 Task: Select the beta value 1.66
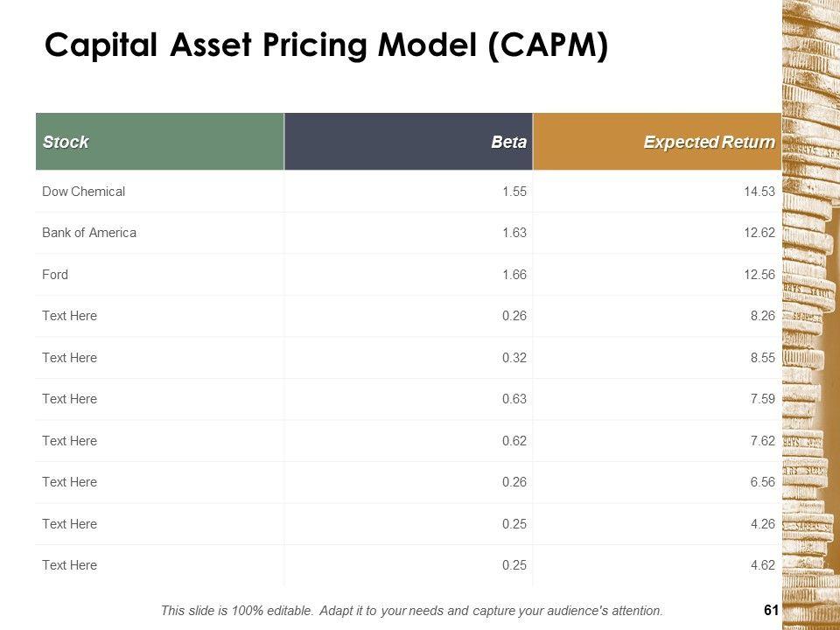(x=514, y=274)
